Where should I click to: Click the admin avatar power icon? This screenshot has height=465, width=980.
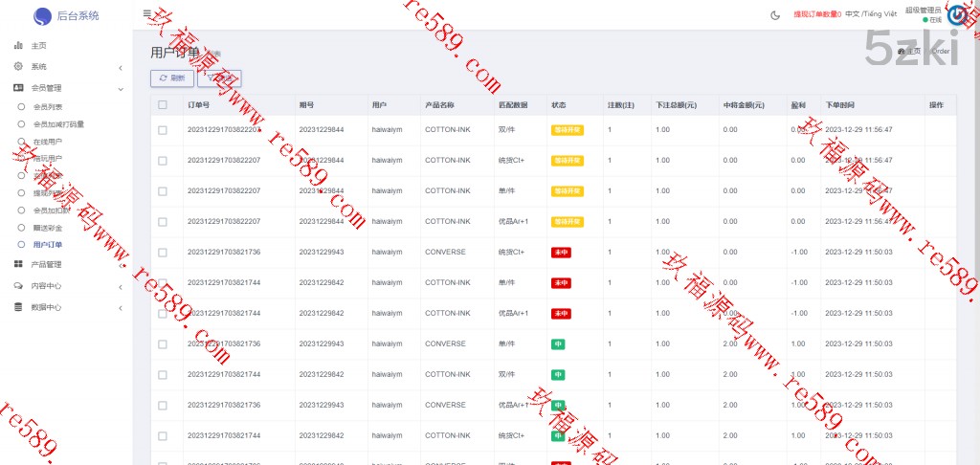pos(957,14)
